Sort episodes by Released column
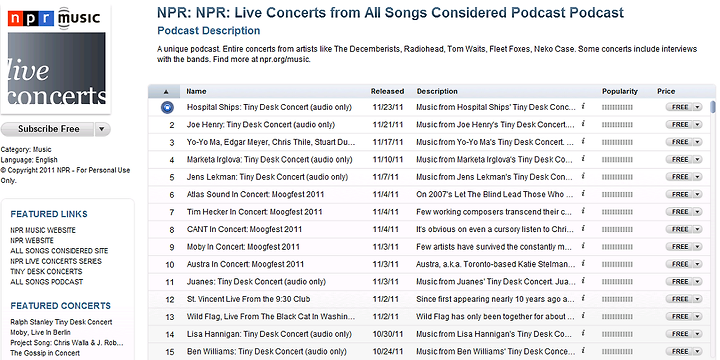This screenshot has height=360, width=720. coord(387,91)
